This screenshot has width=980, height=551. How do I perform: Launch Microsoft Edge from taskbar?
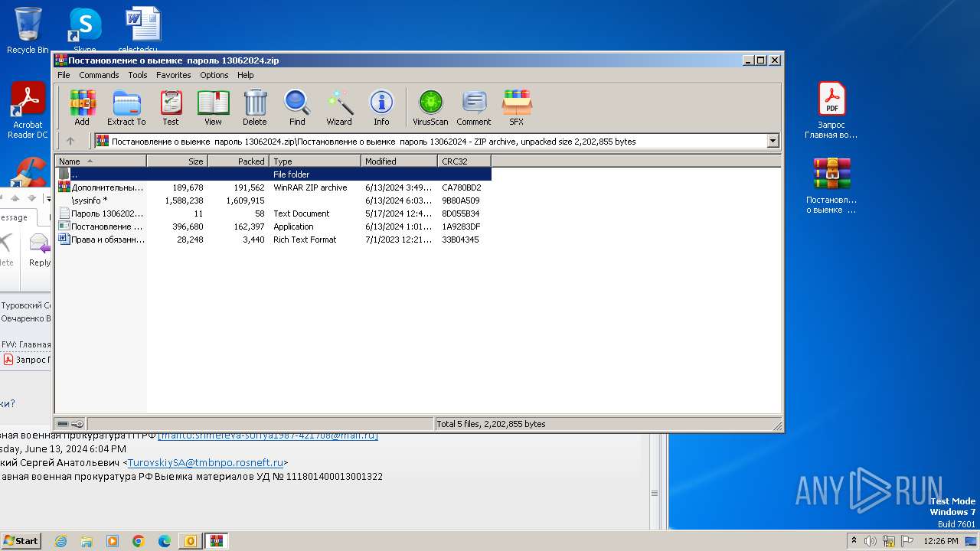tap(165, 541)
